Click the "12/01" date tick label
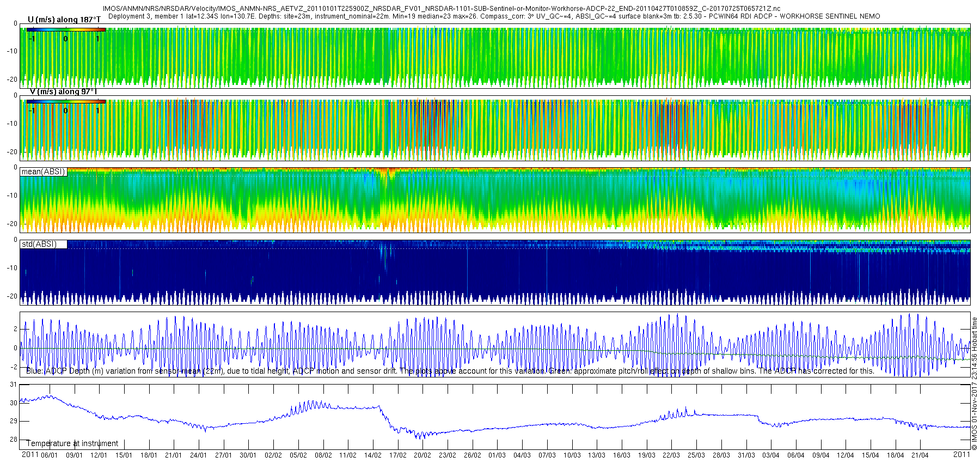 [x=99, y=455]
